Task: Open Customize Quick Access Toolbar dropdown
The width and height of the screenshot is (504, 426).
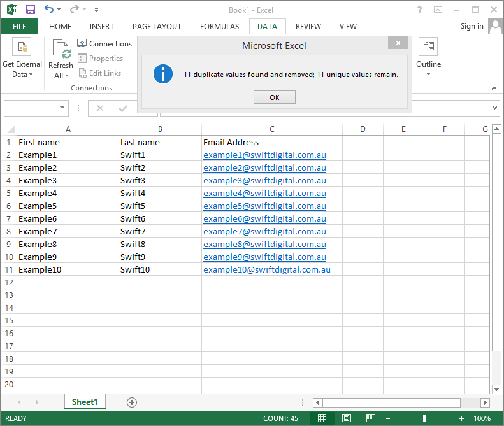Action: coord(96,10)
